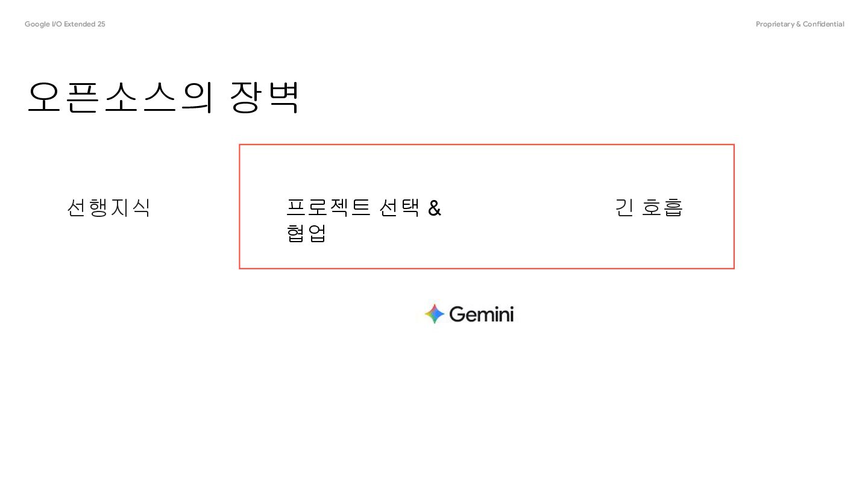Click the word Confidential in the header
Screen dimensions: 868x488
tap(823, 24)
